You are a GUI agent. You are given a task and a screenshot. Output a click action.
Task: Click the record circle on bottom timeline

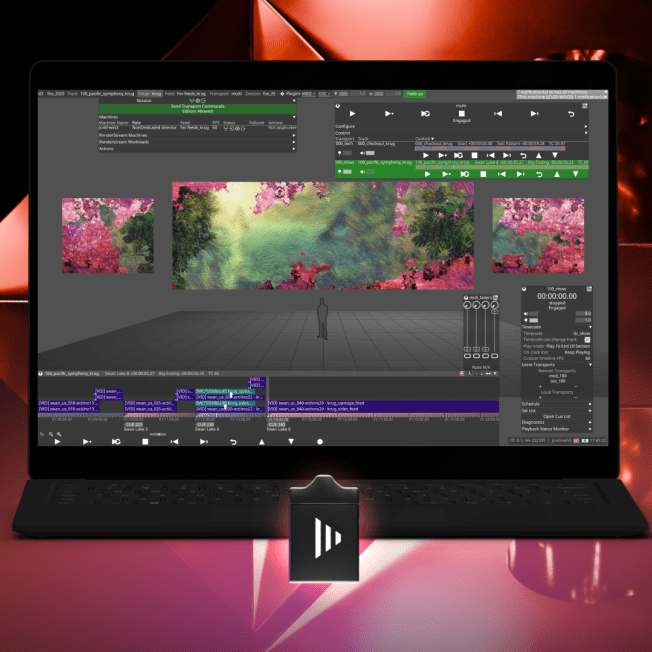click(320, 442)
